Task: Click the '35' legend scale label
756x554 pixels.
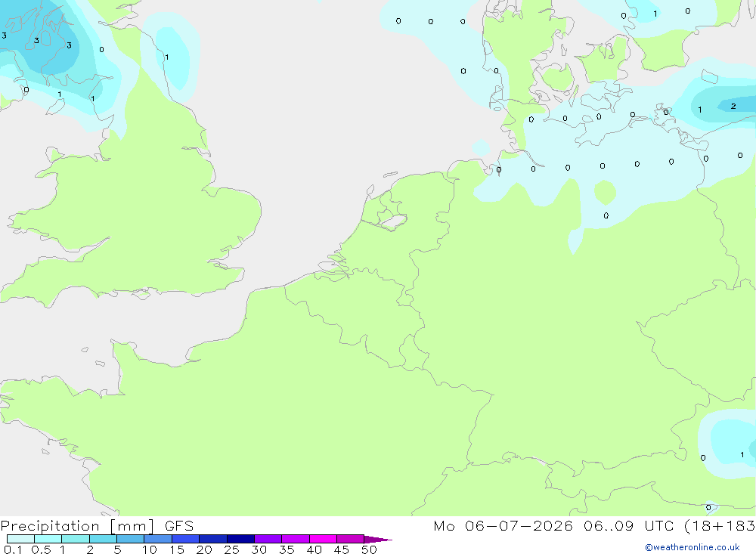Action: pyautogui.click(x=287, y=549)
